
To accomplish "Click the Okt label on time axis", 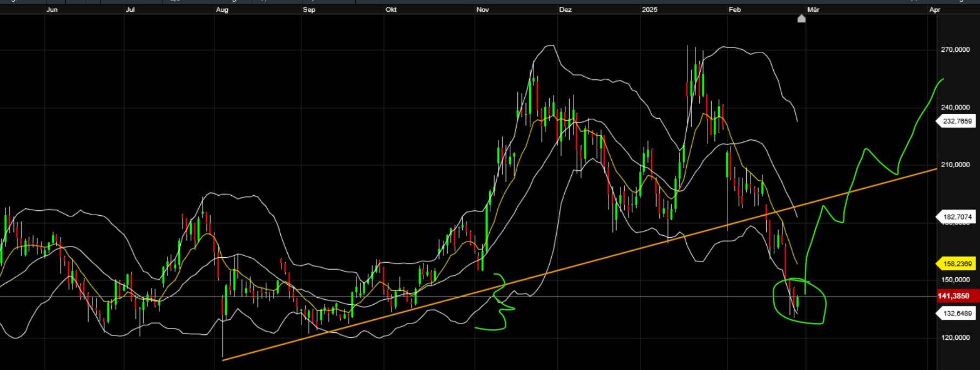I will [391, 10].
